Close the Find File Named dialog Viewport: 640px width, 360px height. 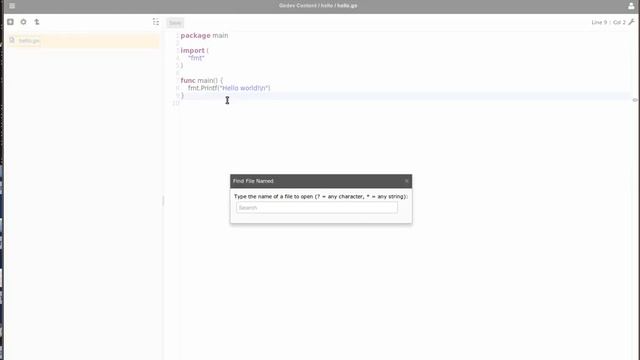click(407, 181)
